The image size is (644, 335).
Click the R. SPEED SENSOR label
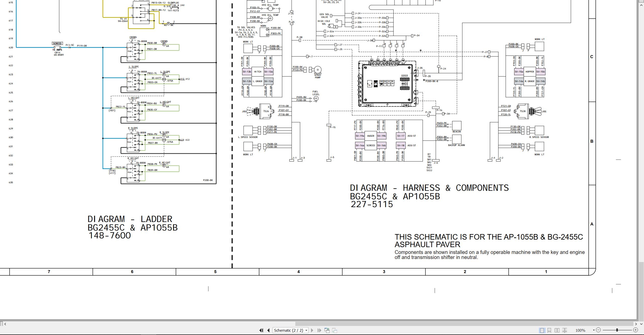(539, 137)
